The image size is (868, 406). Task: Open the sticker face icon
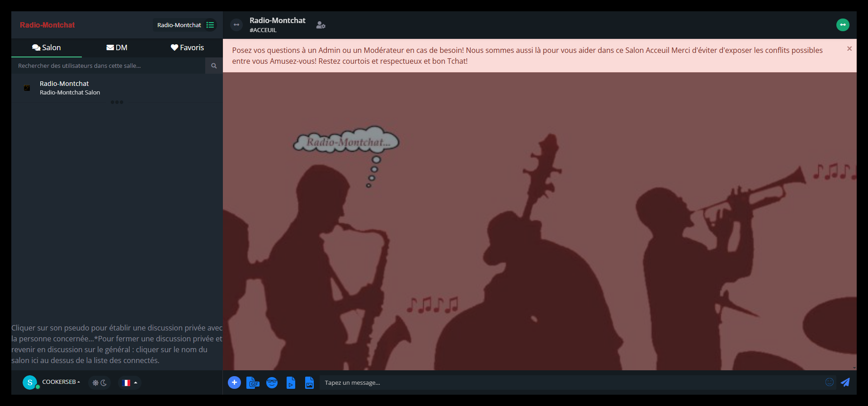coord(272,383)
